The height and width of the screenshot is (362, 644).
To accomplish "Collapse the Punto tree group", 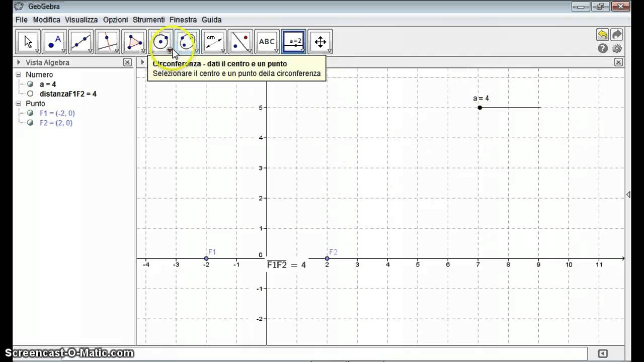I will [x=19, y=104].
